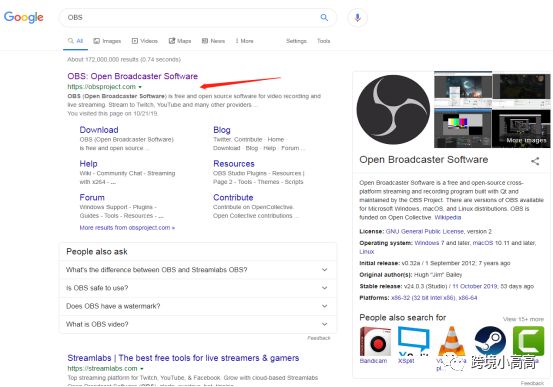
Task: Open Streamlabs best free tools result
Action: pos(183,358)
